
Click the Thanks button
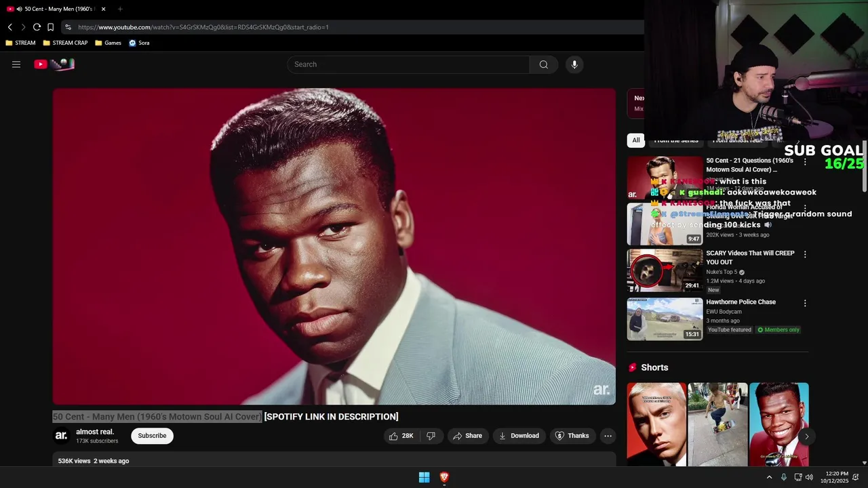point(572,436)
